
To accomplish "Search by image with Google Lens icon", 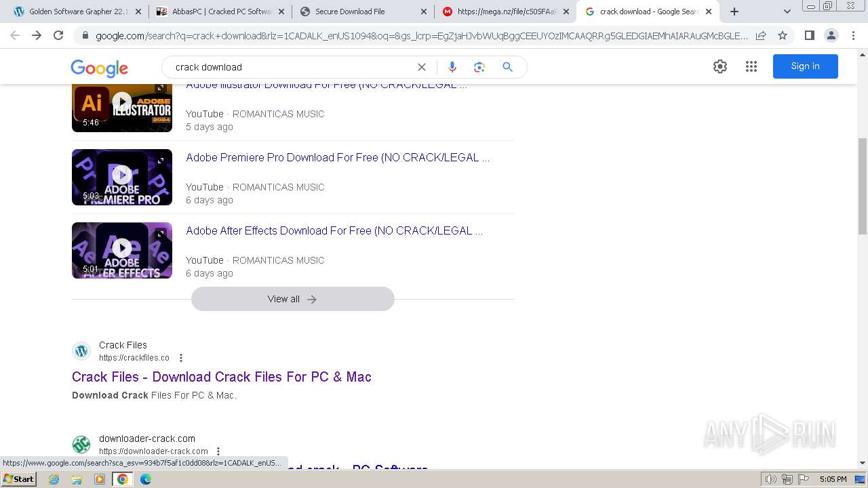I will [479, 67].
